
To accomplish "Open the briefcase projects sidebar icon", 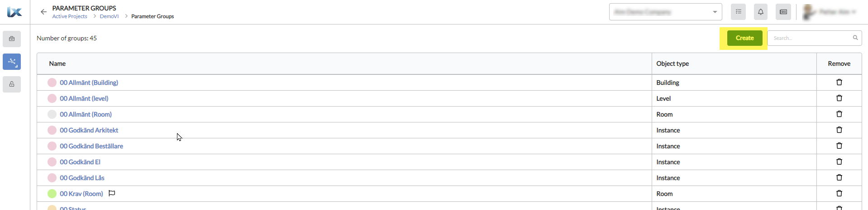I will tap(12, 39).
